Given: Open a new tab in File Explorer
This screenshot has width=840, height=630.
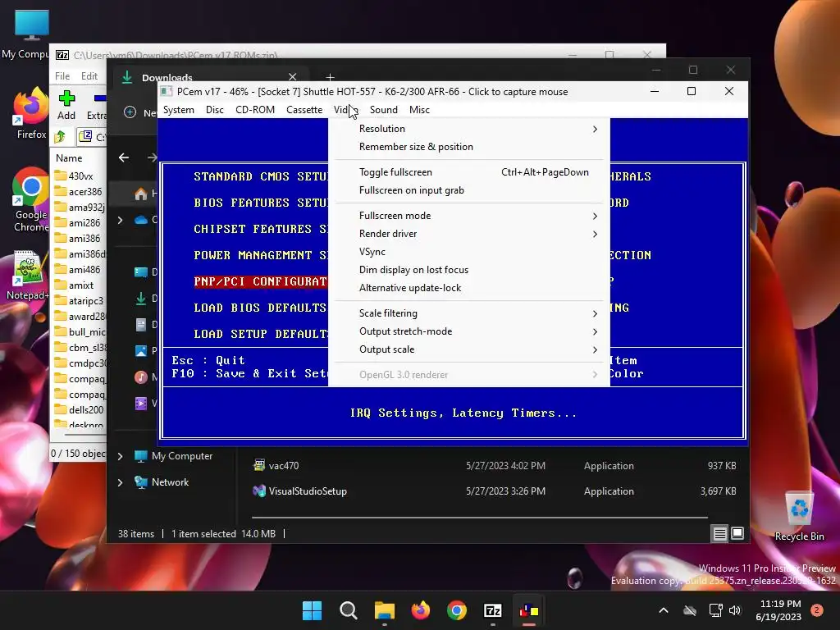Looking at the screenshot, I should pyautogui.click(x=330, y=78).
